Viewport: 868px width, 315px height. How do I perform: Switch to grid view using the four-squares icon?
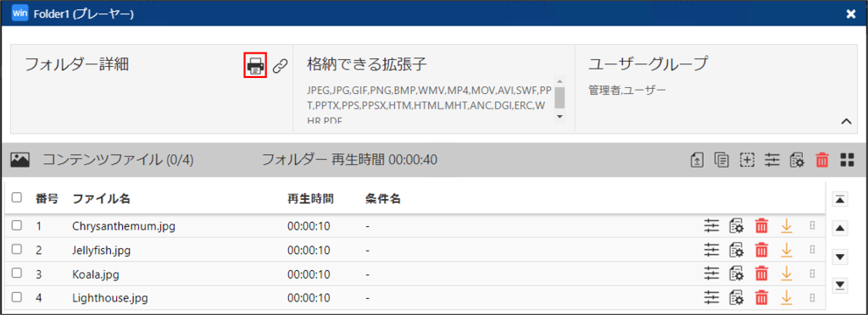pyautogui.click(x=847, y=160)
